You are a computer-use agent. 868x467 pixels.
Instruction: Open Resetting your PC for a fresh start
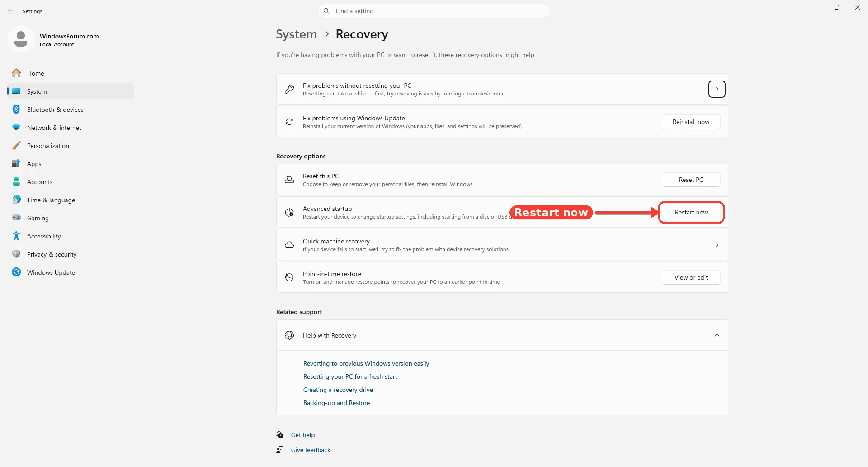(350, 376)
